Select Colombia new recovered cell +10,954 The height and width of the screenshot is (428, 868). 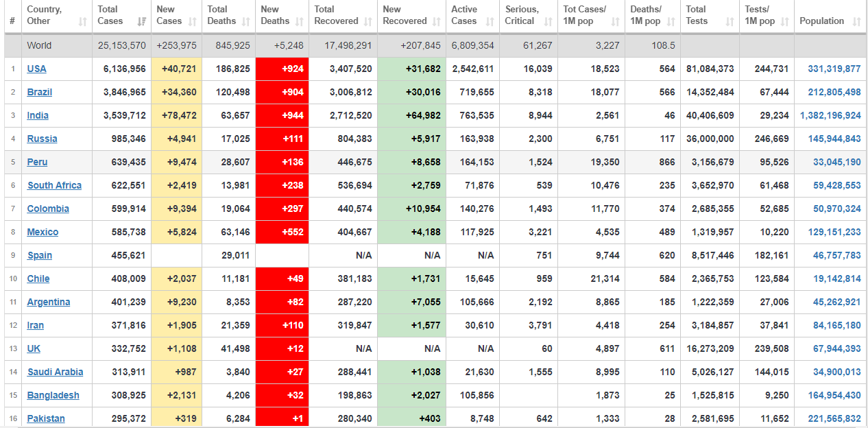click(x=411, y=209)
